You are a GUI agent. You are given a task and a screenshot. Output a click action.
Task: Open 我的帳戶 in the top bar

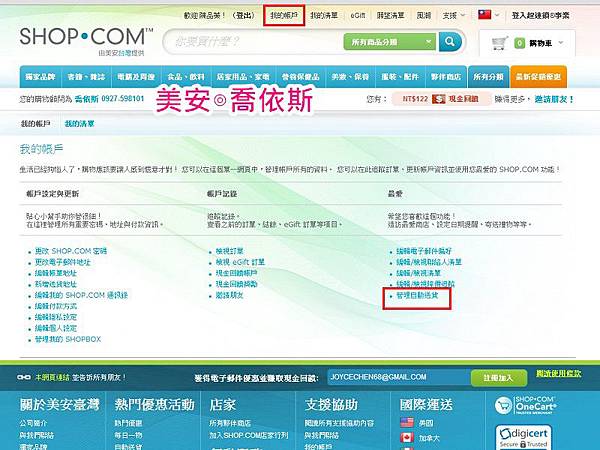pos(284,15)
